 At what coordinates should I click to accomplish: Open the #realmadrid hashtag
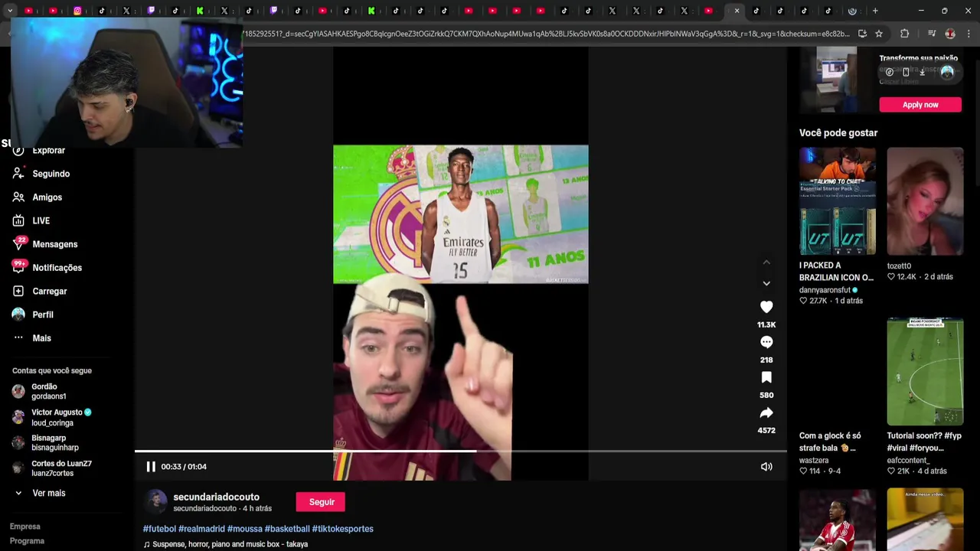point(201,529)
